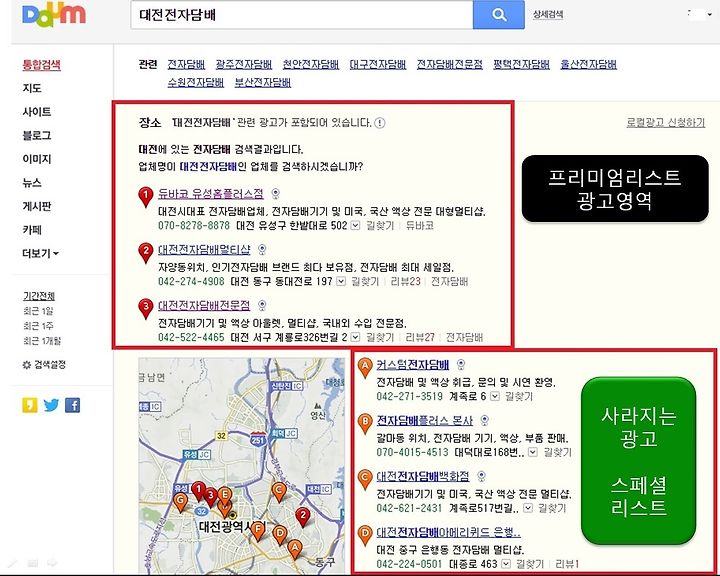Filter period by 최근 1개월
Viewport: 720px width, 576px height.
[42, 341]
